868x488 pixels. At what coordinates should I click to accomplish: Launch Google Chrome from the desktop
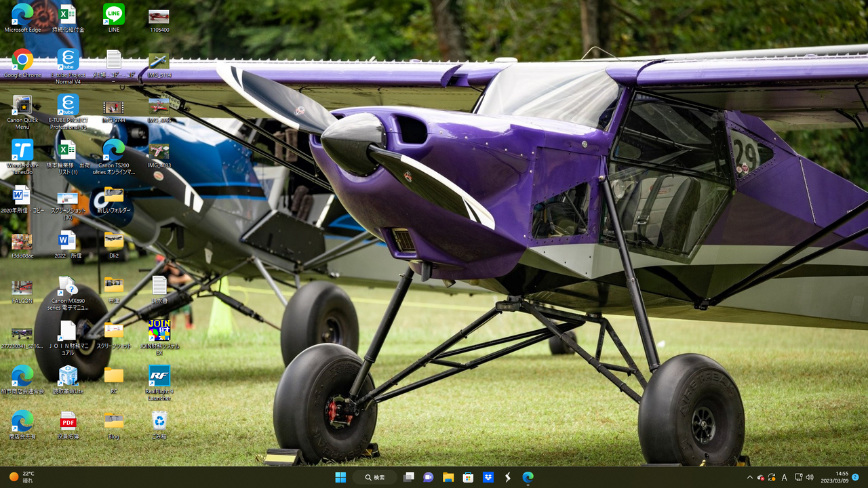pos(22,64)
